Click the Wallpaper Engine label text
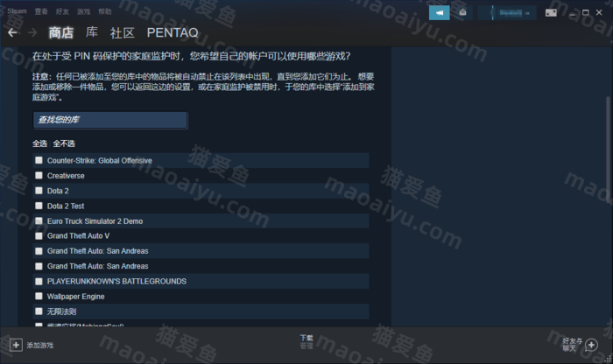The width and height of the screenshot is (613, 364). click(x=76, y=297)
